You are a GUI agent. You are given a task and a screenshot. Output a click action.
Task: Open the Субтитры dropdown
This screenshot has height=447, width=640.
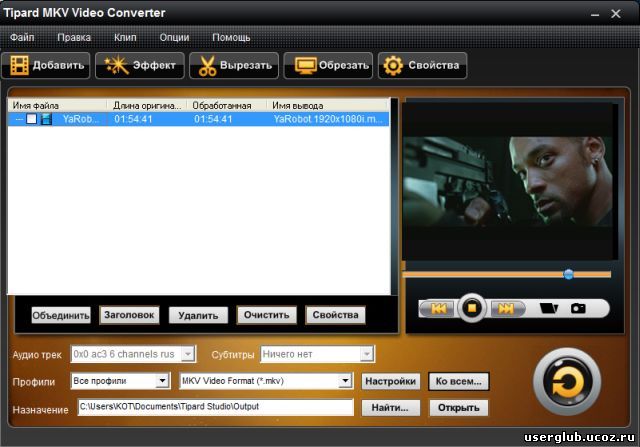pyautogui.click(x=367, y=354)
